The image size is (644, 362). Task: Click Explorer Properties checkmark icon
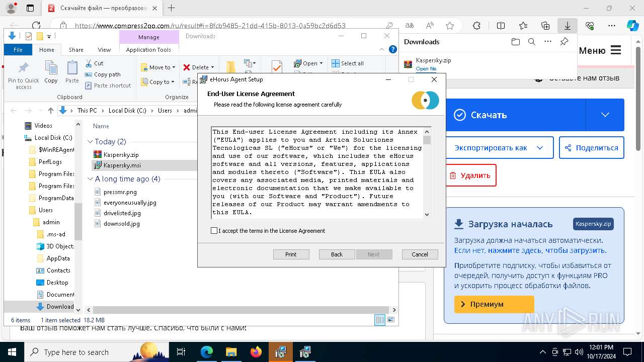(x=276, y=67)
